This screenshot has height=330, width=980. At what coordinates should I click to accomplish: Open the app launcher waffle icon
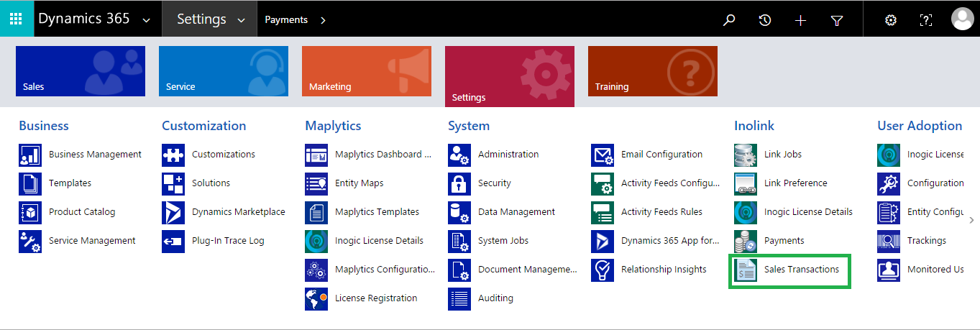(x=17, y=19)
